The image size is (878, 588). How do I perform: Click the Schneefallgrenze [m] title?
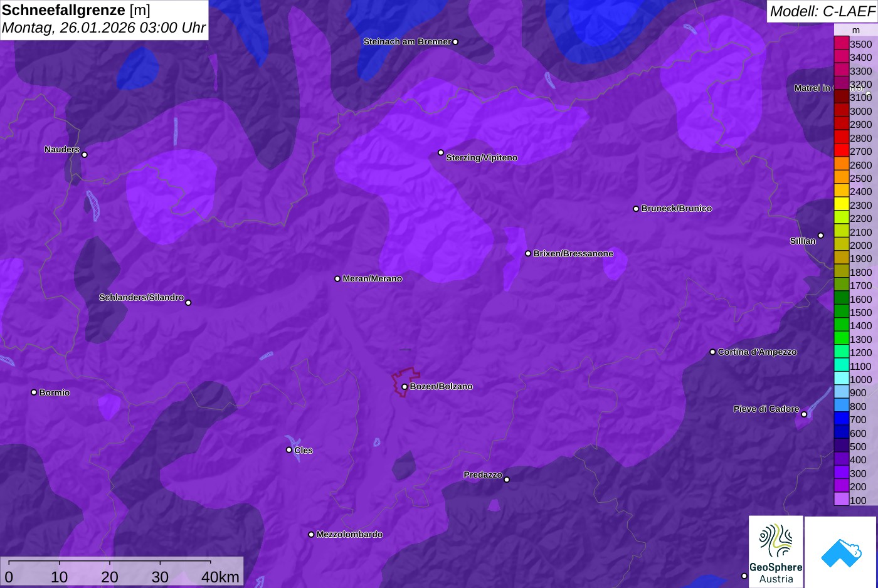[x=76, y=10]
